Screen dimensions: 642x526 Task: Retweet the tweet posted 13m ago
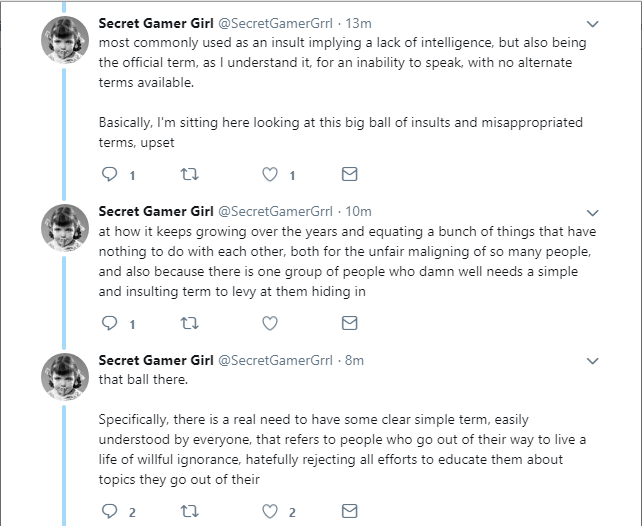click(190, 174)
